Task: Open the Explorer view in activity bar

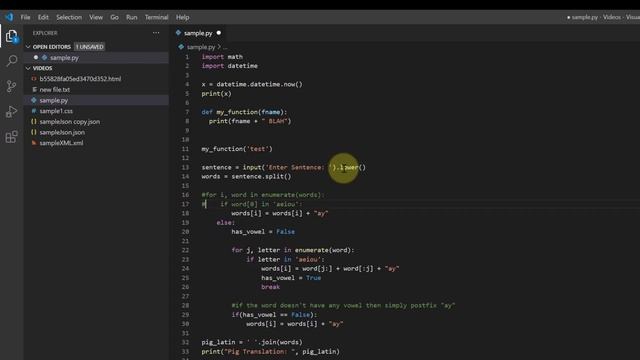Action: pos(11,36)
